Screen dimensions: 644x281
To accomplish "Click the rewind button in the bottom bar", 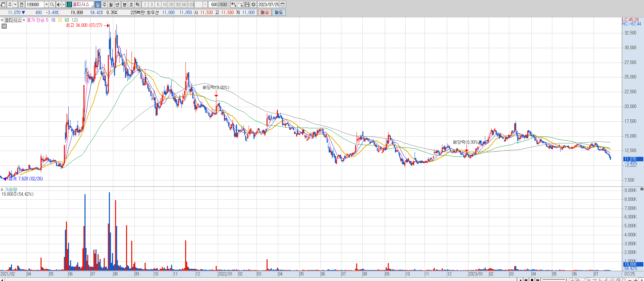I will pyautogui.click(x=526, y=280).
